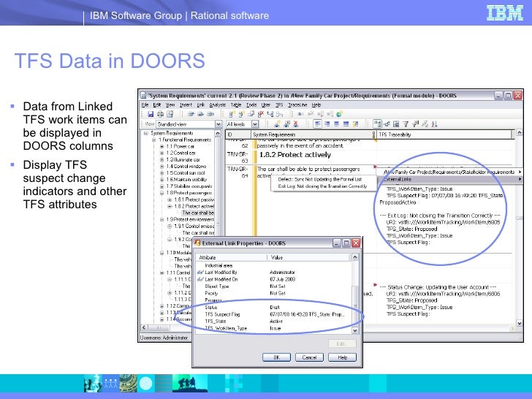Select the left-align text icon
Image resolution: width=532 pixels, height=399 pixels.
(x=317, y=124)
